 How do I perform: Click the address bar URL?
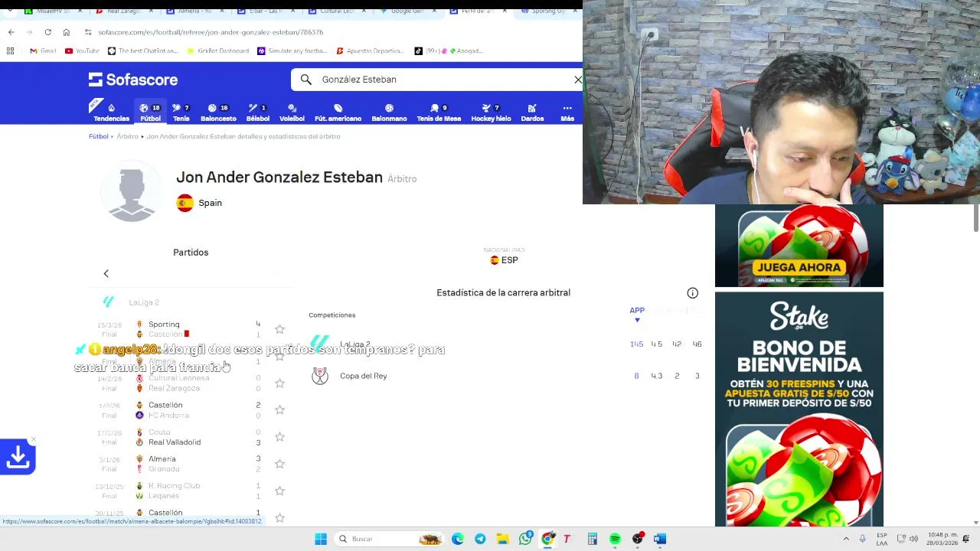coord(211,32)
